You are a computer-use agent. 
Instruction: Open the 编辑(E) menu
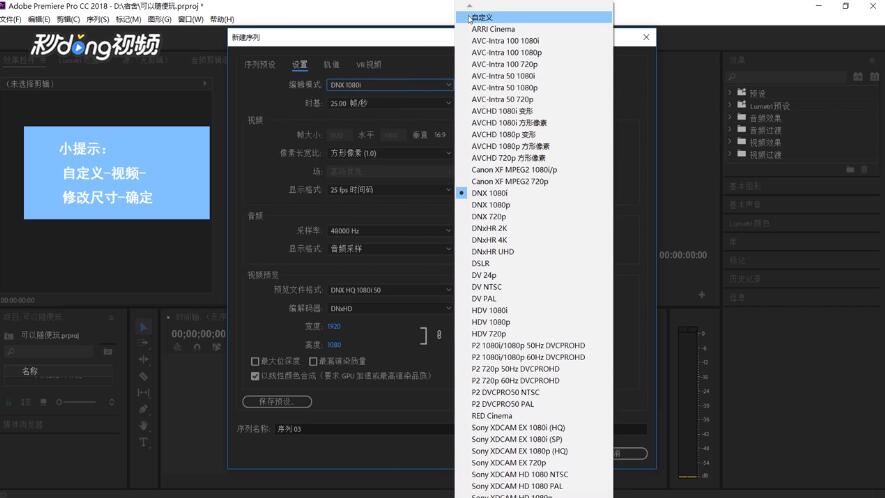39,19
